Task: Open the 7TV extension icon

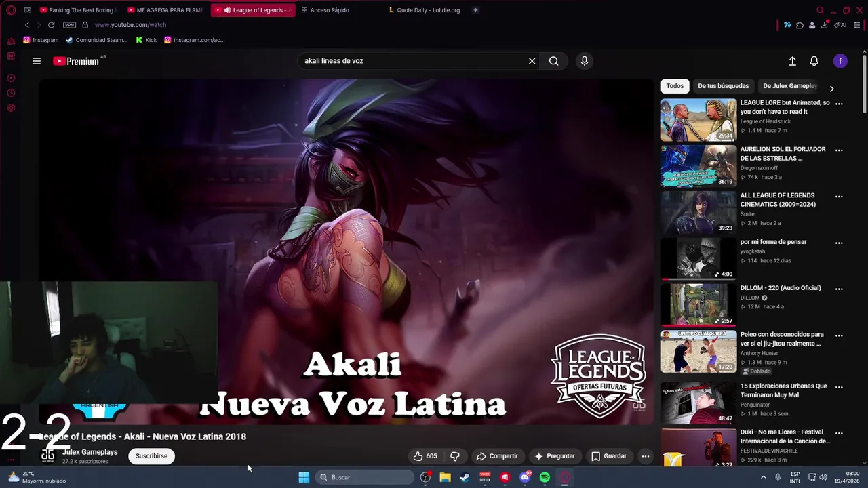Action: [787, 25]
